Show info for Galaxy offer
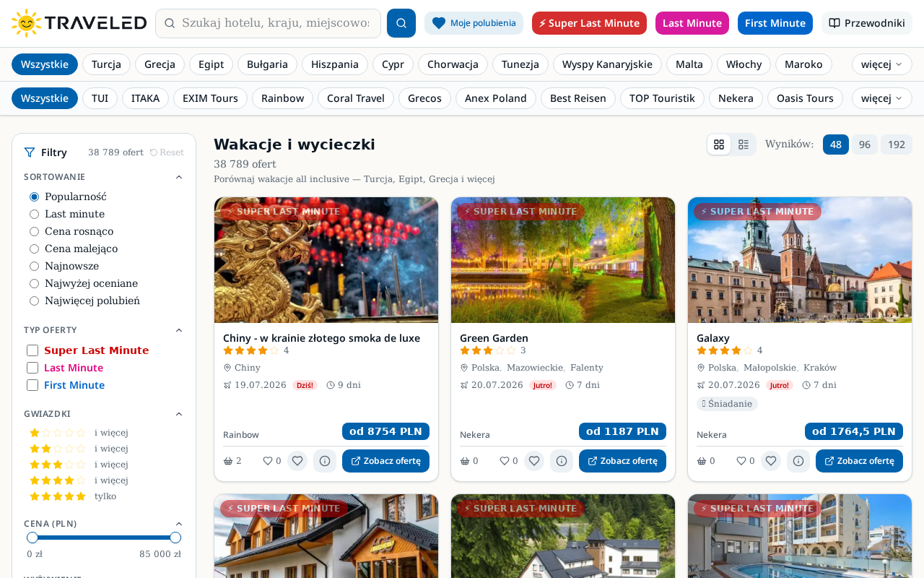 [x=798, y=461]
